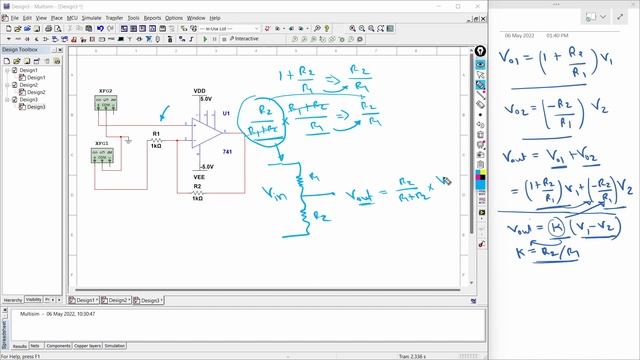640x360 pixels.
Task: Click Save icon in Design Toolbox
Action: tap(27, 61)
